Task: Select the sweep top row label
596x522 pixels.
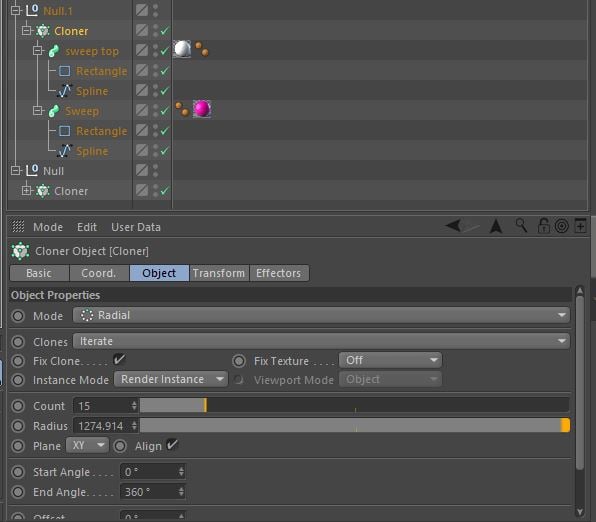Action: pos(92,51)
